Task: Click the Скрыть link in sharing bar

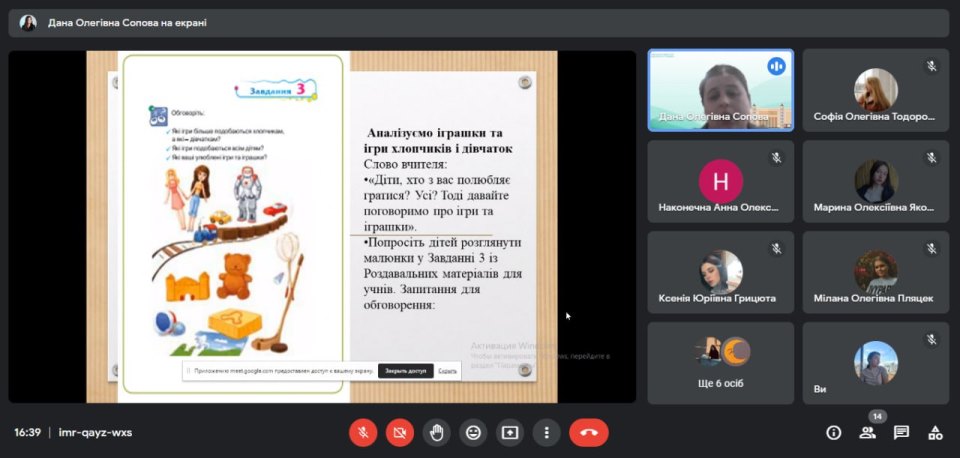Action: (448, 371)
